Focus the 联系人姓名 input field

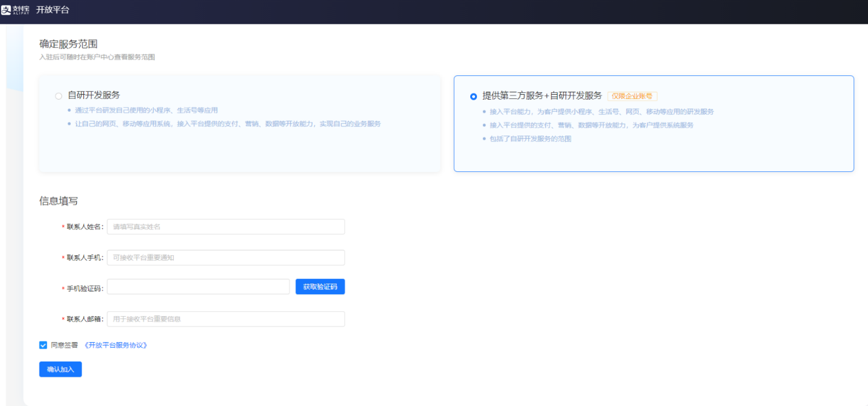pos(226,227)
